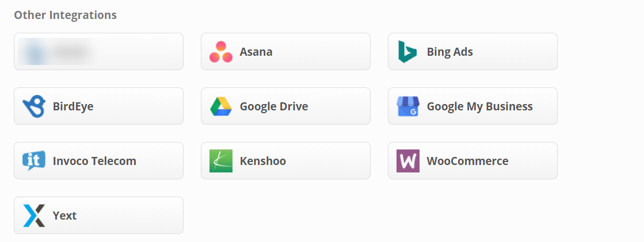Click the Asana three-dot logo icon
The height and width of the screenshot is (242, 644).
tap(221, 52)
